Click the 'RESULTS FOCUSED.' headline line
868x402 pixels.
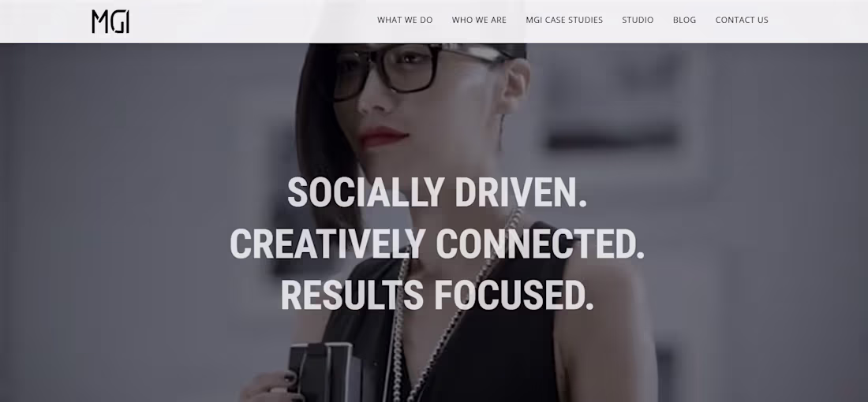[x=437, y=296]
